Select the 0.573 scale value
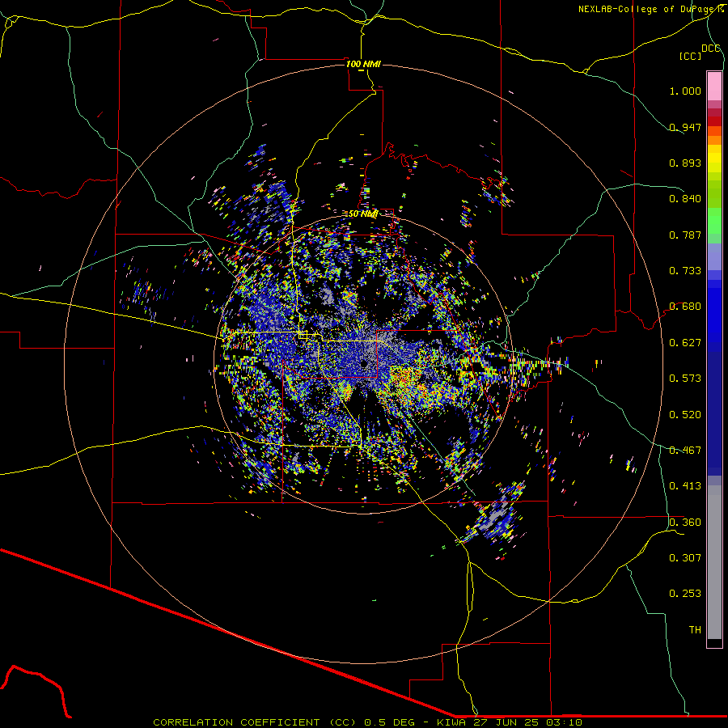The height and width of the screenshot is (728, 728). [685, 379]
